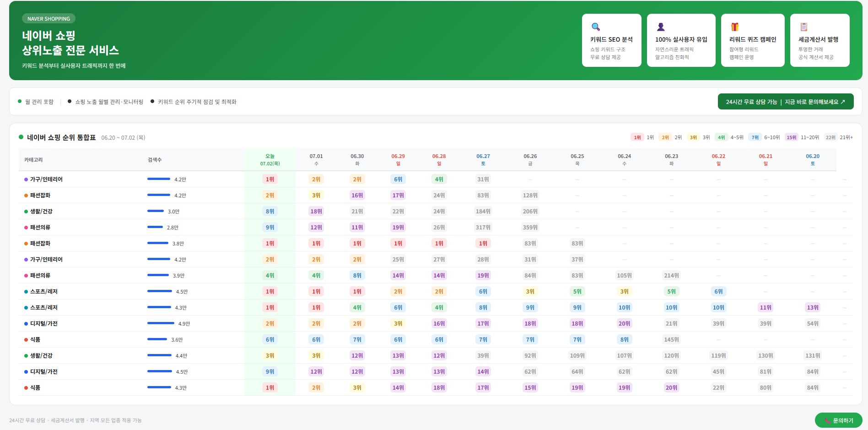The image size is (868, 430).
Task: Click the search volume bar next to 4.9만
Action: (161, 323)
